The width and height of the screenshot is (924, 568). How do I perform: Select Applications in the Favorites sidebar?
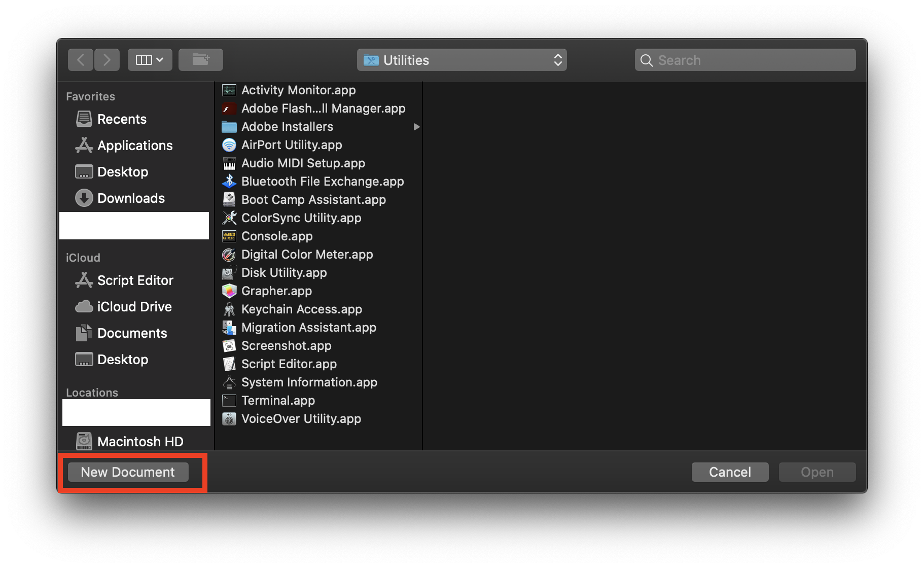(x=134, y=145)
